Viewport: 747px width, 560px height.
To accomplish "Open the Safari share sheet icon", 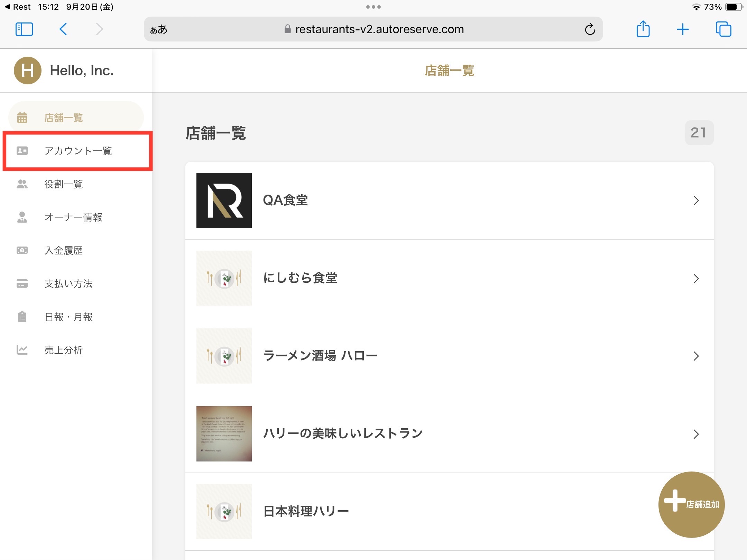I will [x=643, y=29].
